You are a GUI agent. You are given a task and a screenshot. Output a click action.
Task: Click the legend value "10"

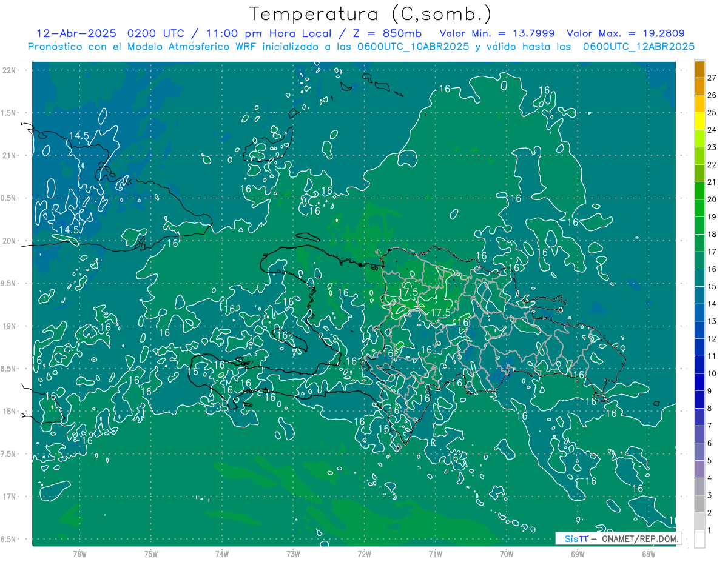(712, 373)
